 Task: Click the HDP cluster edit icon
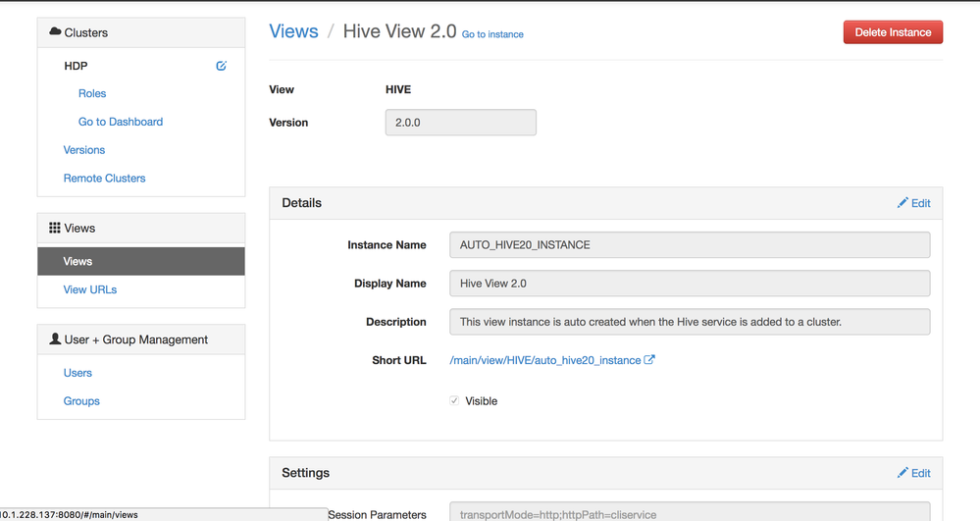[x=221, y=66]
